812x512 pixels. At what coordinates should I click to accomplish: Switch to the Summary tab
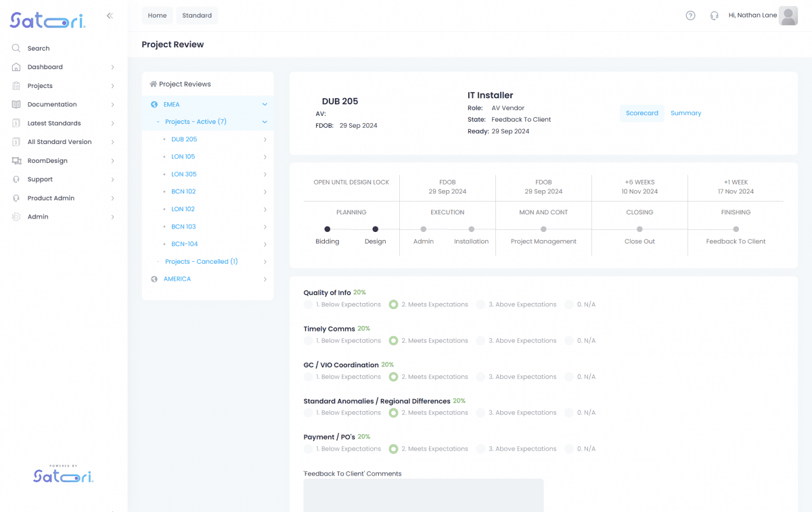685,114
